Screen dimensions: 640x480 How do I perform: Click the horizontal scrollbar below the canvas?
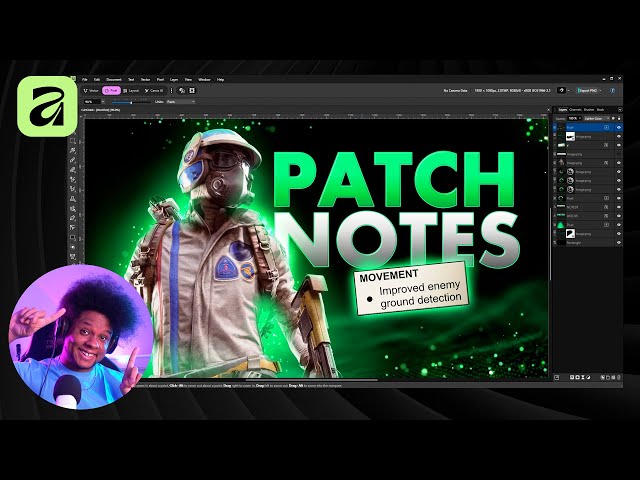point(311,380)
